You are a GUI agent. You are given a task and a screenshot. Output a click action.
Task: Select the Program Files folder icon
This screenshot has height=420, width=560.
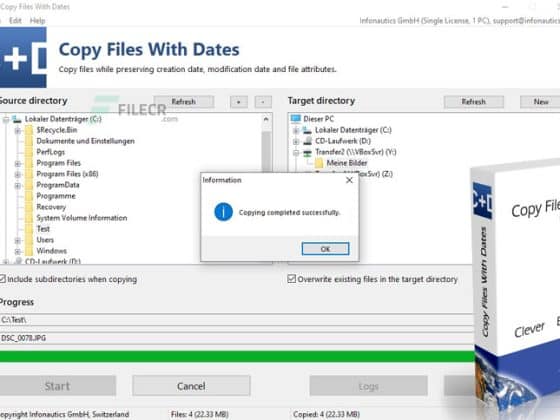click(x=29, y=163)
